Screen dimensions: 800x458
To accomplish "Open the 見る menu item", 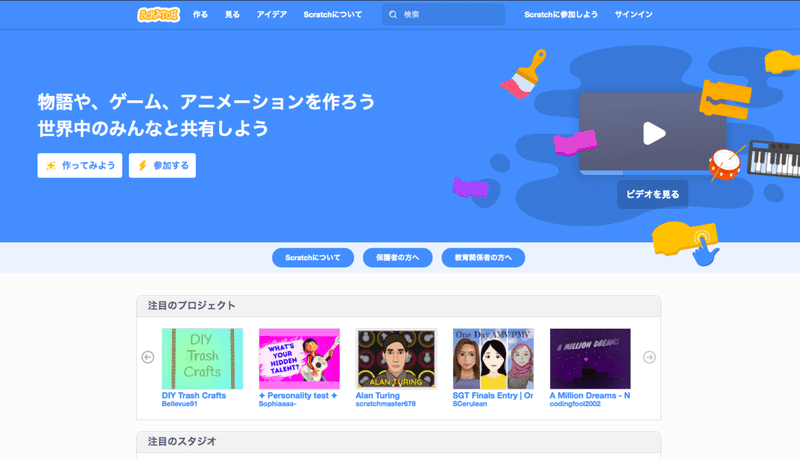I will pyautogui.click(x=232, y=15).
